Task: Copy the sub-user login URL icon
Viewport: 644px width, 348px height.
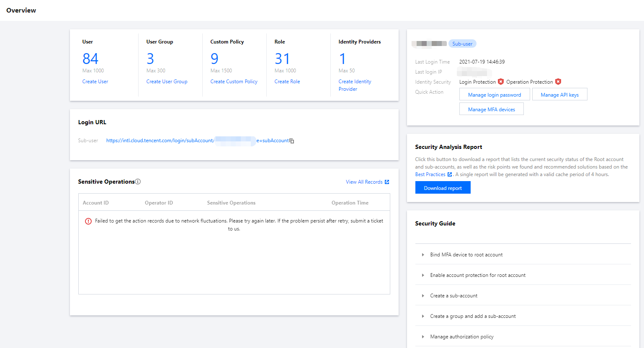Action: coord(292,141)
